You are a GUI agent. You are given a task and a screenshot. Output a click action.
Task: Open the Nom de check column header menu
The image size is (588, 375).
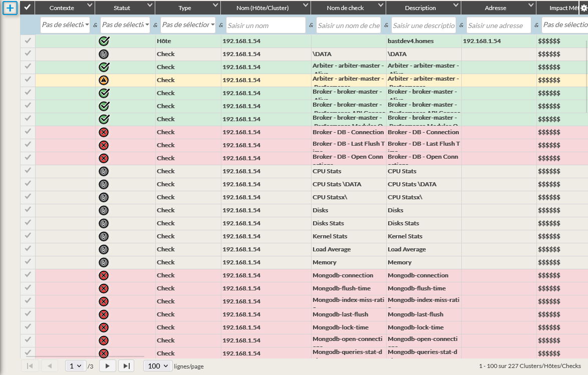[x=380, y=6]
